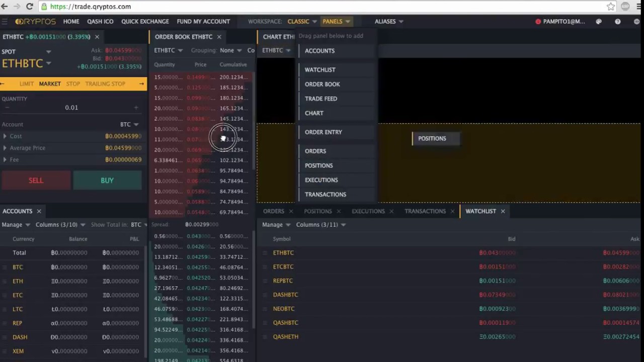Click the quantity input showing 0.01

(71, 108)
